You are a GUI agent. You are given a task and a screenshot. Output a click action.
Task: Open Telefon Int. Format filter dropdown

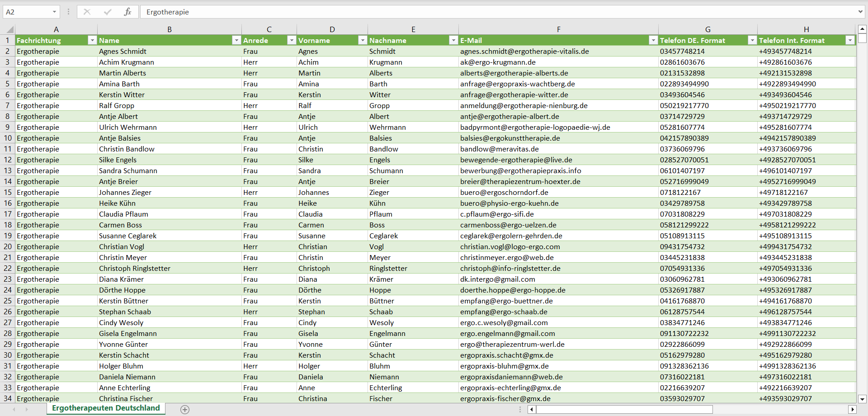[x=850, y=40]
